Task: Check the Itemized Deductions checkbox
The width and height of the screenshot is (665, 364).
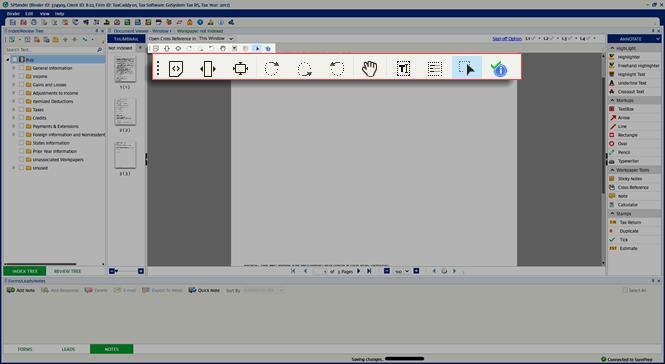Action: (21, 101)
